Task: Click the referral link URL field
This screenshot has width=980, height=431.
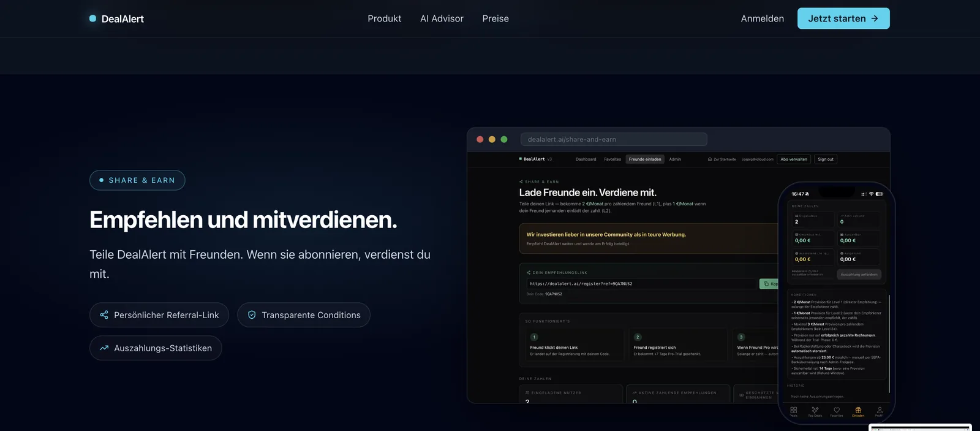Action: coord(641,284)
